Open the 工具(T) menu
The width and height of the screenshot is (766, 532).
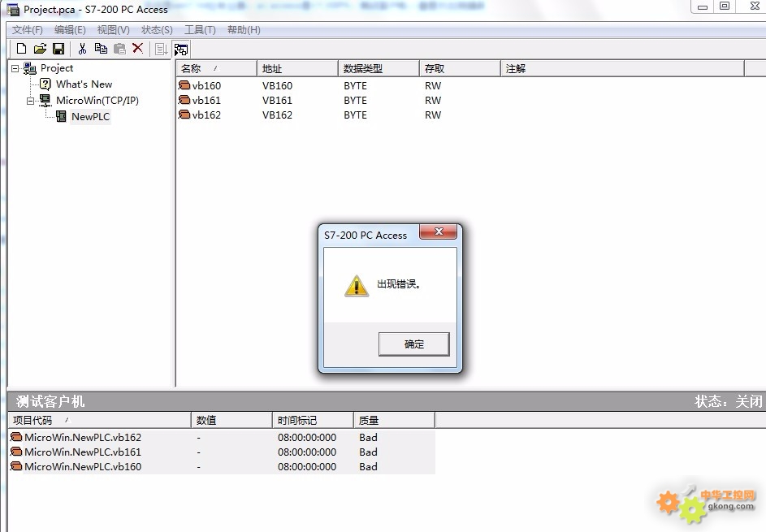coord(200,30)
